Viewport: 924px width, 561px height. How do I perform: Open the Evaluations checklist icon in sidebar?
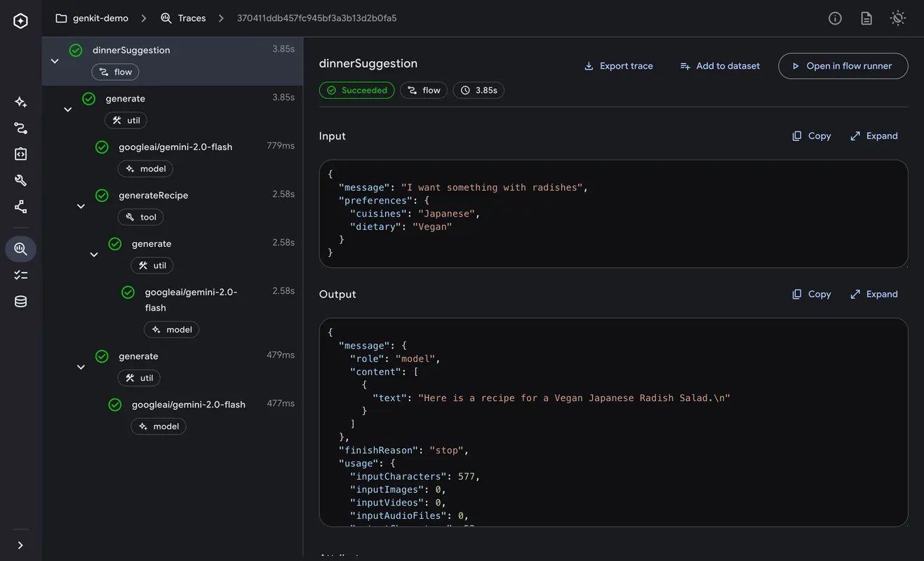[20, 275]
